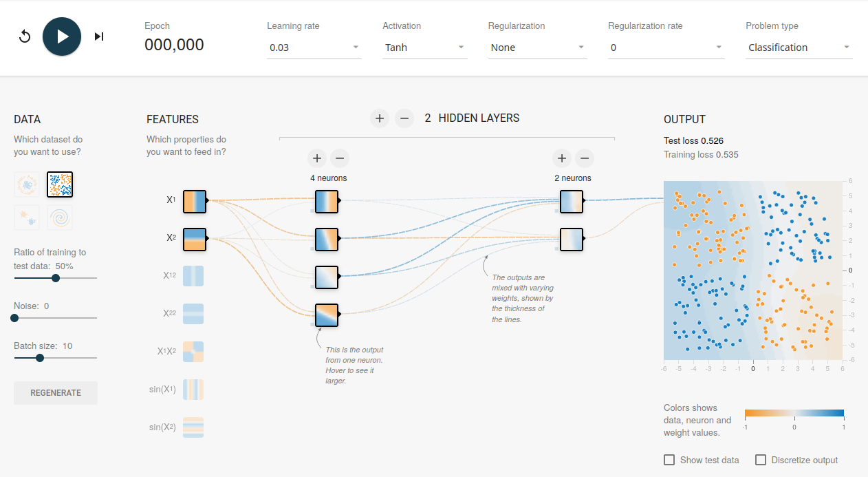Select the spiral dataset thumbnail
This screenshot has width=868, height=477.
click(x=60, y=218)
